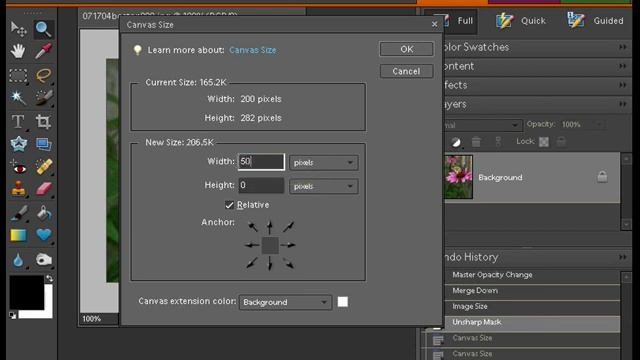
Task: Select the Straighten tool
Action: 43,144
